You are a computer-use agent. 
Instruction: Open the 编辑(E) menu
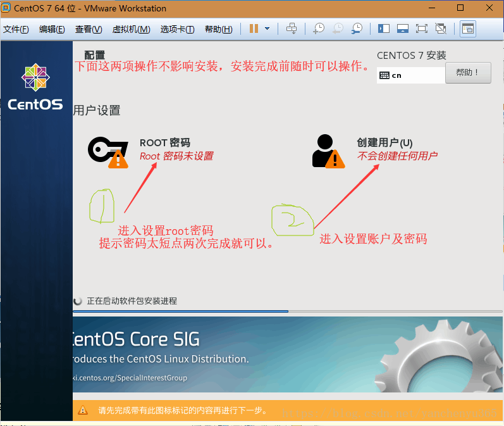tap(52, 29)
